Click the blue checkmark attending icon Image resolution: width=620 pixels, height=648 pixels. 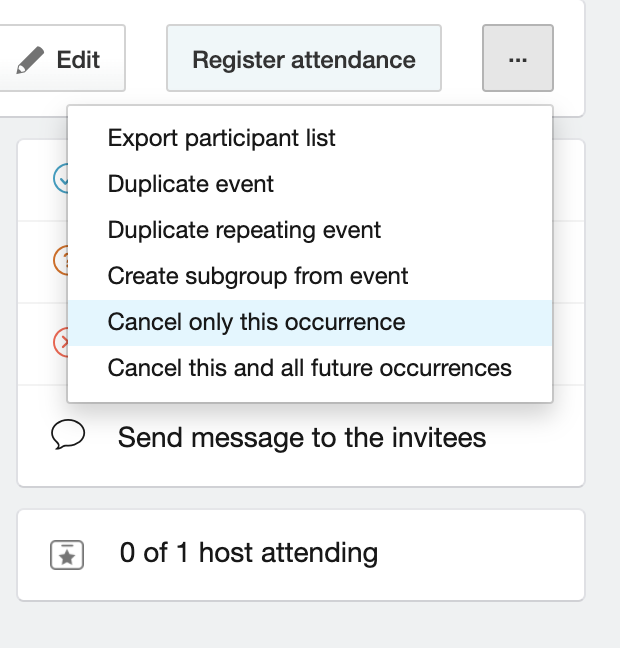pyautogui.click(x=60, y=179)
